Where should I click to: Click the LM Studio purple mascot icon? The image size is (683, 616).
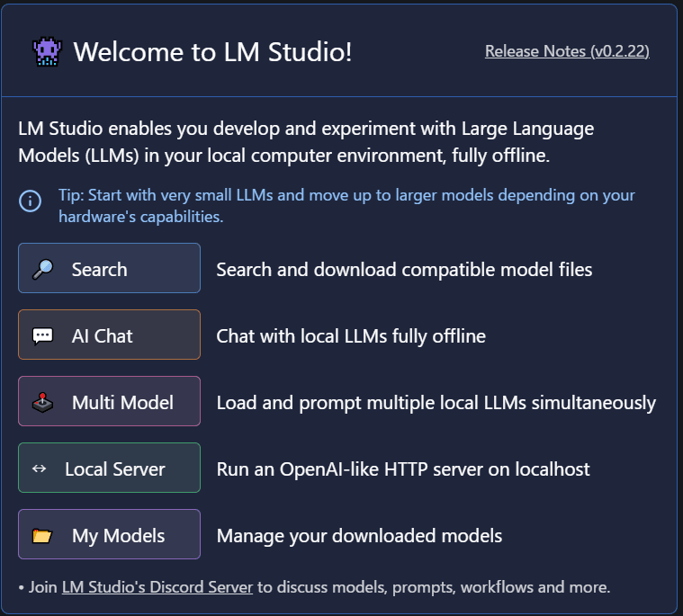click(47, 51)
